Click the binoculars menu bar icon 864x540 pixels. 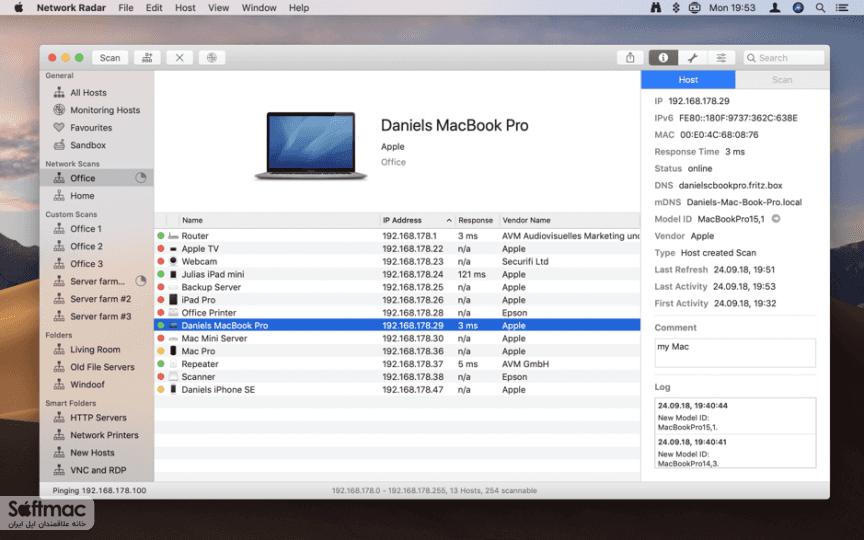[x=656, y=8]
